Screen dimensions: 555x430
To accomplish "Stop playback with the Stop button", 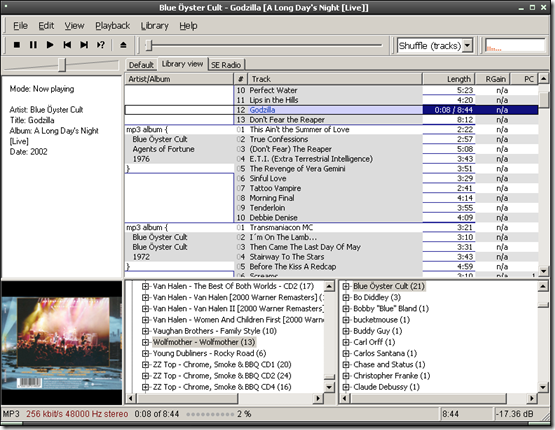I will click(17, 45).
